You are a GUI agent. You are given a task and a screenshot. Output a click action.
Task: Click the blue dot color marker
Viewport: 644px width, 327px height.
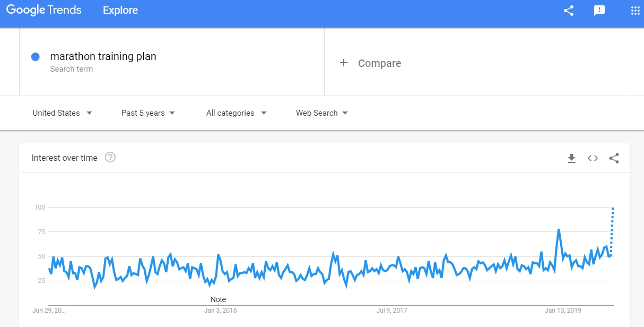tap(36, 57)
